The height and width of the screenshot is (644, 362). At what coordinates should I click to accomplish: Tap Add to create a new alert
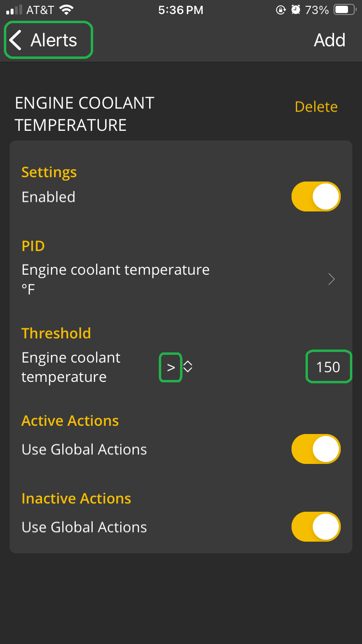coord(329,40)
